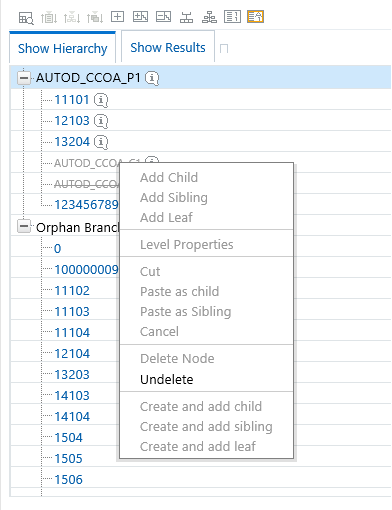Select orphan leaf 14103
This screenshot has width=392, height=510.
pos(72,396)
